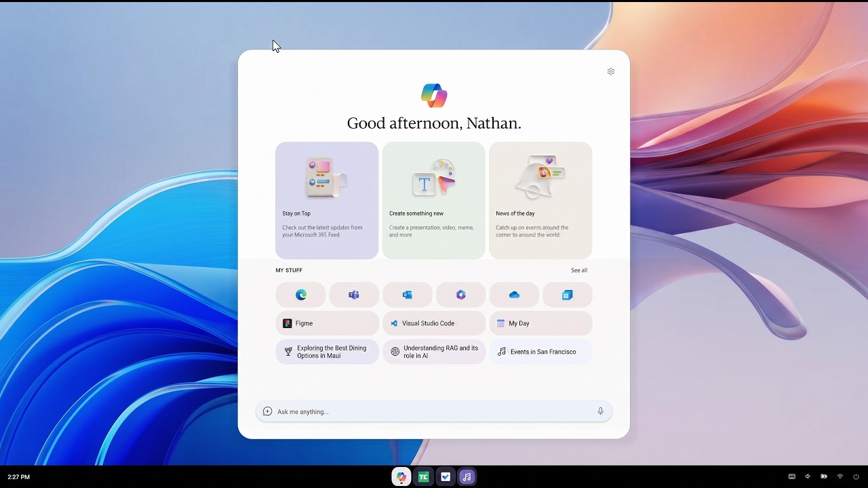Screen dimensions: 868x488
Task: Click the Good afternoon, Nathan greeting
Action: pos(434,123)
